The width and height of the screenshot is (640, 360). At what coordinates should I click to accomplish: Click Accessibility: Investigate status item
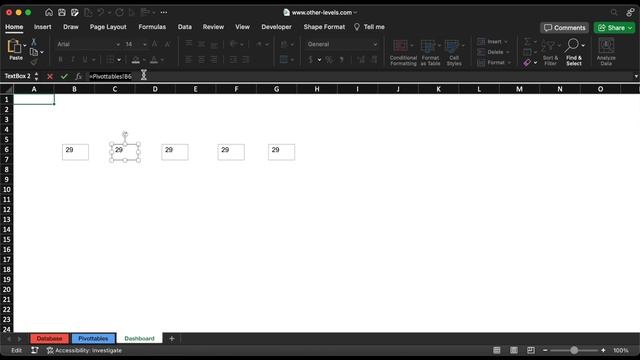[x=84, y=350]
